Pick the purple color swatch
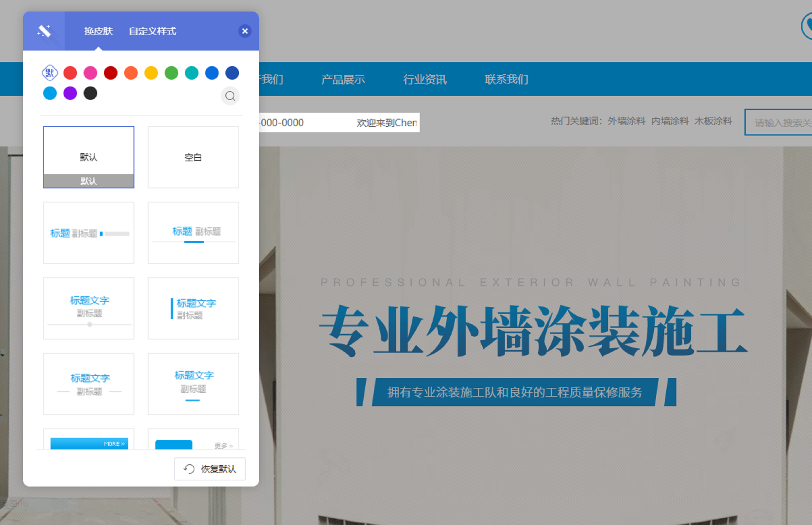Screen dimensions: 812x525 [x=70, y=93]
